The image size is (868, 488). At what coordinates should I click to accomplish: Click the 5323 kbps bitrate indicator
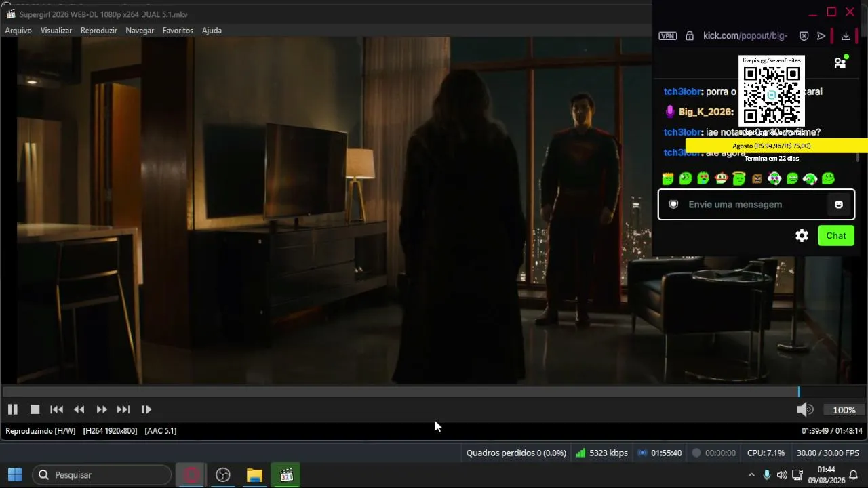click(x=601, y=453)
